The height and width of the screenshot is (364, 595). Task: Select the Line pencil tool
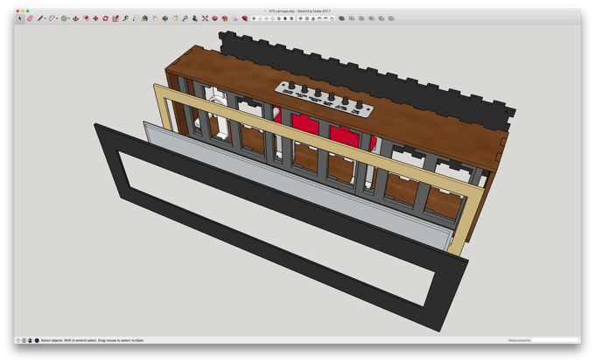point(40,18)
